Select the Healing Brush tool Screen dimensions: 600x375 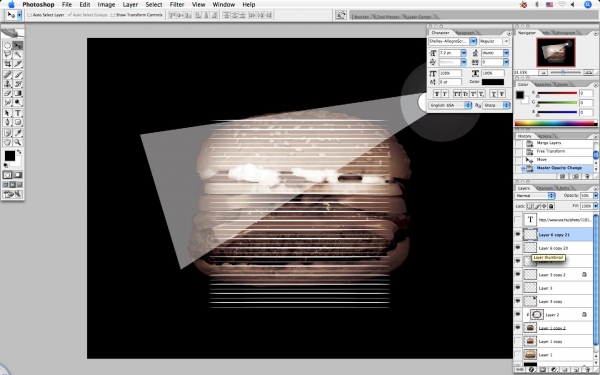tap(7, 75)
